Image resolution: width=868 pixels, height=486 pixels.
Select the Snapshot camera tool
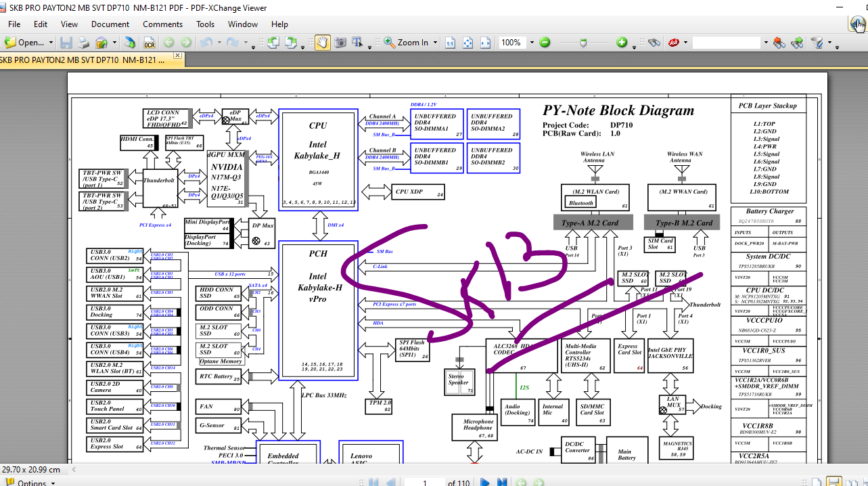coord(340,43)
